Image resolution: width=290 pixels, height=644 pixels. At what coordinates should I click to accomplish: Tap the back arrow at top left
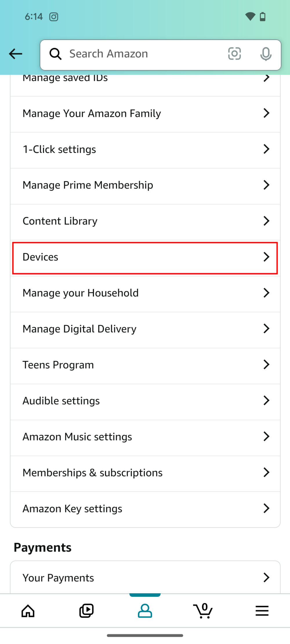click(16, 54)
